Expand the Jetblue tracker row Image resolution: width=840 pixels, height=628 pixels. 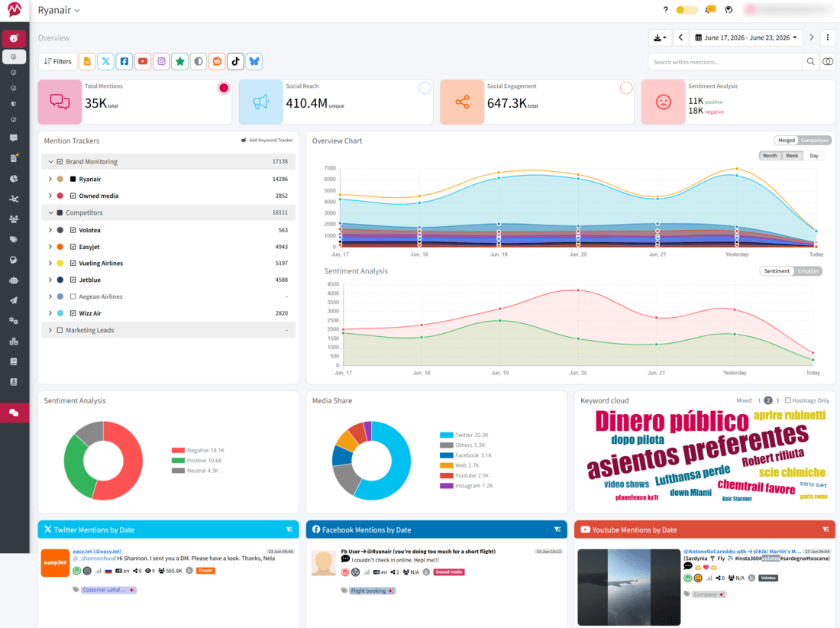coord(50,280)
